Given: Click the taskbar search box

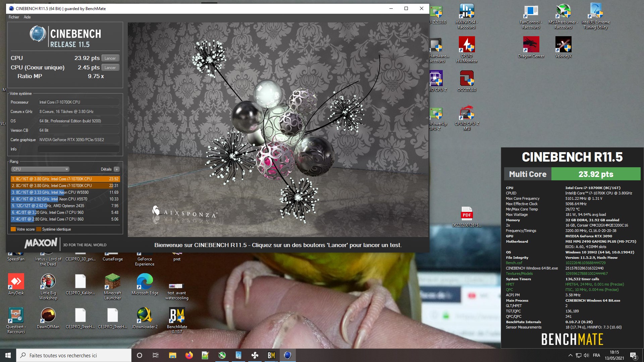Looking at the screenshot, I should click(x=74, y=355).
